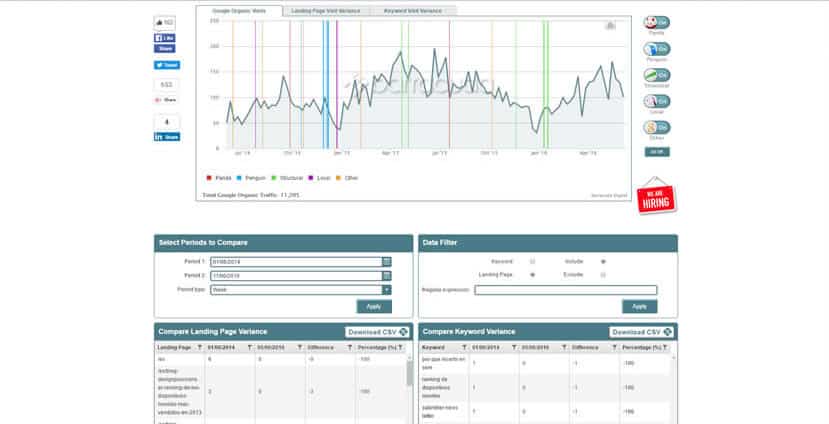Open the chart export icon

click(x=610, y=25)
